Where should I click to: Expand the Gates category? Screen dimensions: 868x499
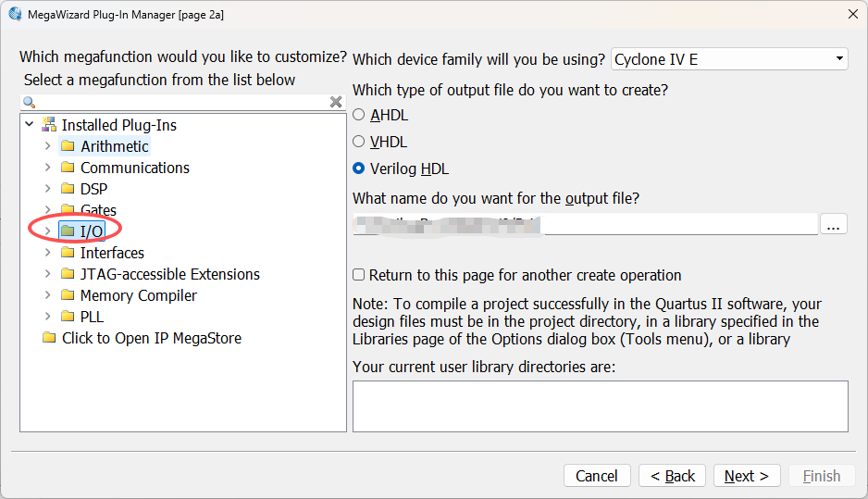(47, 209)
